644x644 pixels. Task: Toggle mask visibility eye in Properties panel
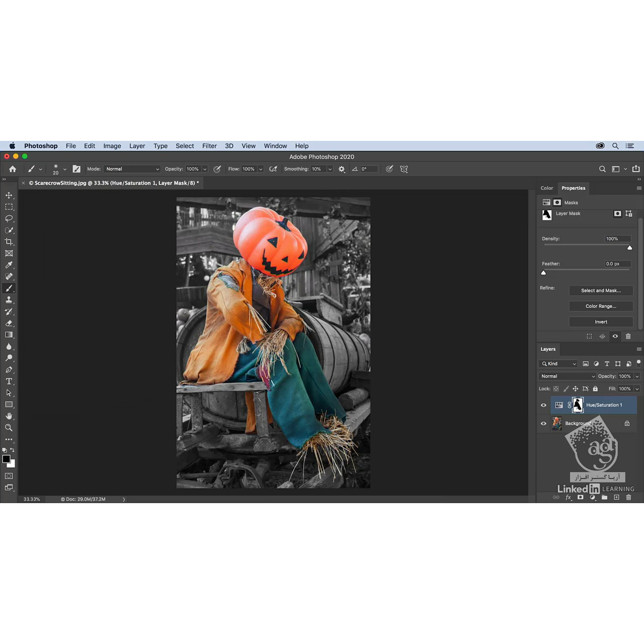(615, 336)
